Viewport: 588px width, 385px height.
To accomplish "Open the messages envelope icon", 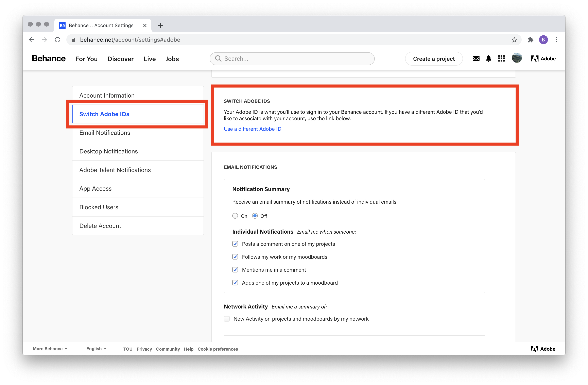I will coord(476,58).
